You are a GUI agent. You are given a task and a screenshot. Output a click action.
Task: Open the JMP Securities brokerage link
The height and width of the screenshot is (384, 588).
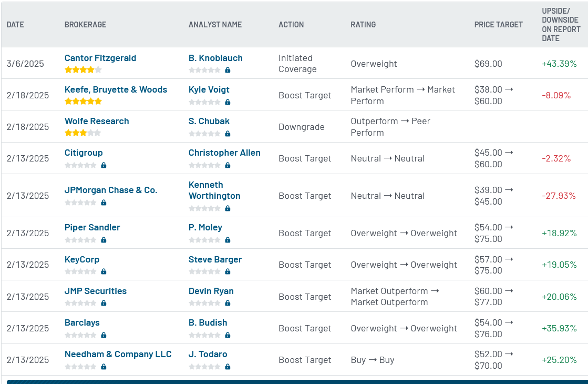(96, 291)
